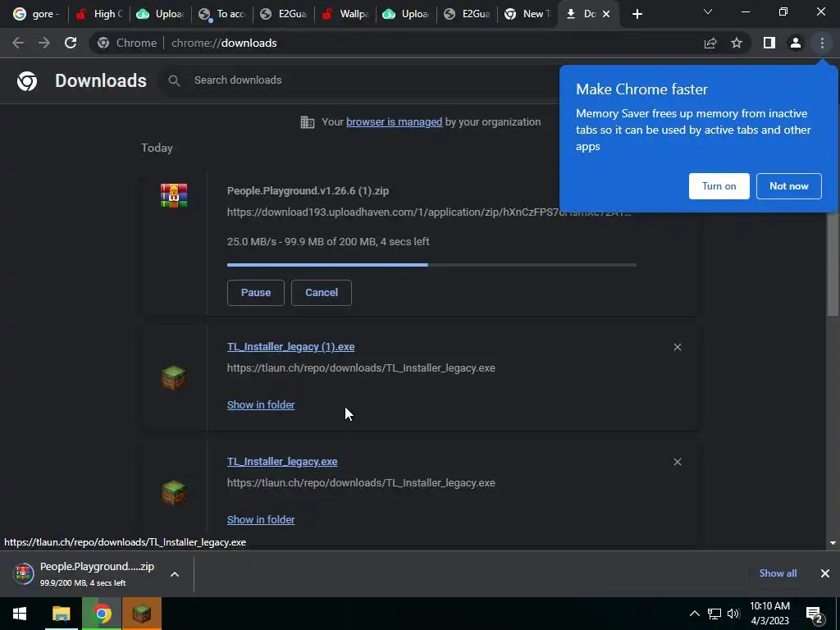
Task: Click Show all downloads link
Action: coord(778,573)
